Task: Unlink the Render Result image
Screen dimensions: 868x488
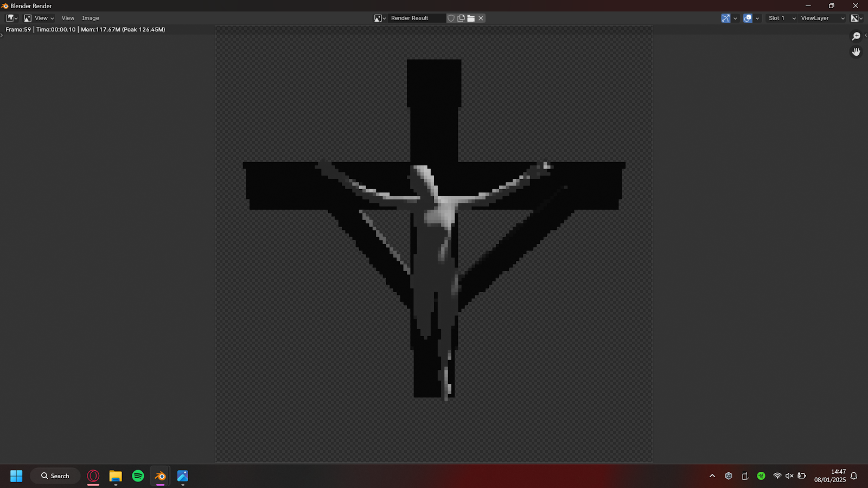Action: [481, 18]
